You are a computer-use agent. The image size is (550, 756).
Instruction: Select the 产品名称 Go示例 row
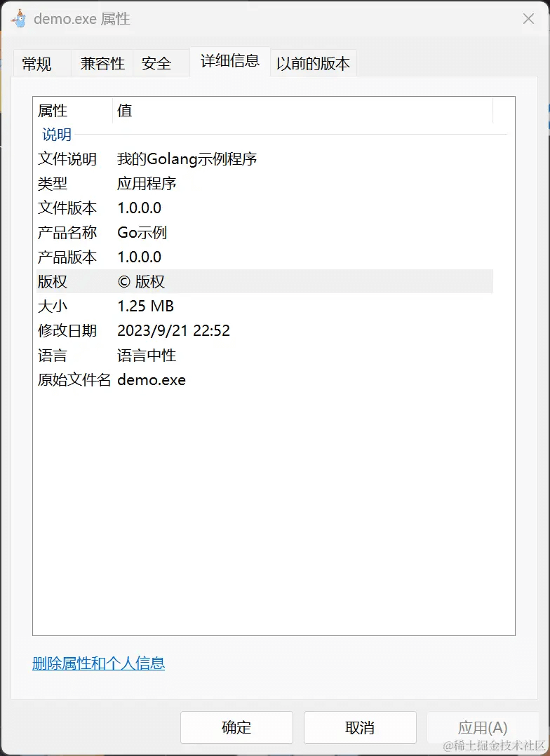coord(265,233)
